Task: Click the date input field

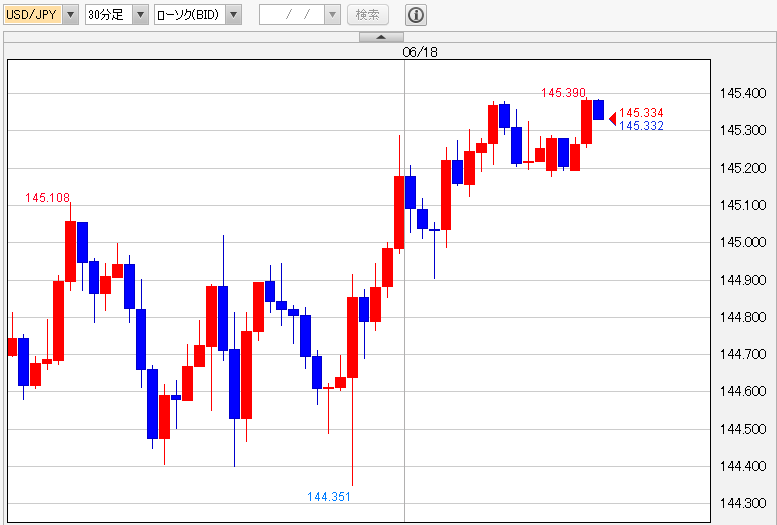Action: pos(292,15)
